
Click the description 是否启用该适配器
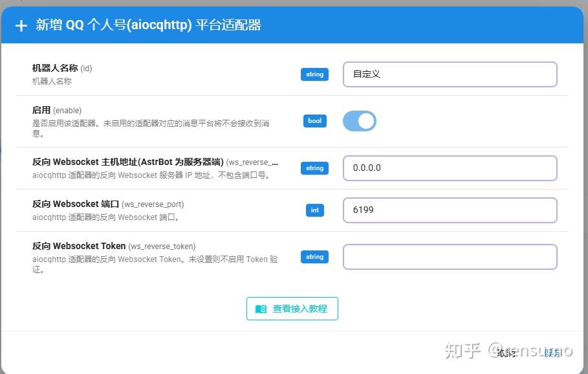tap(150, 128)
